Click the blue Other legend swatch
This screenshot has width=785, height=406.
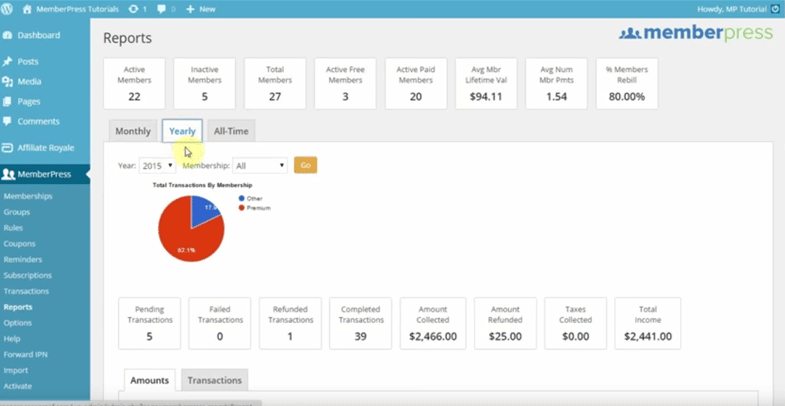pos(242,198)
